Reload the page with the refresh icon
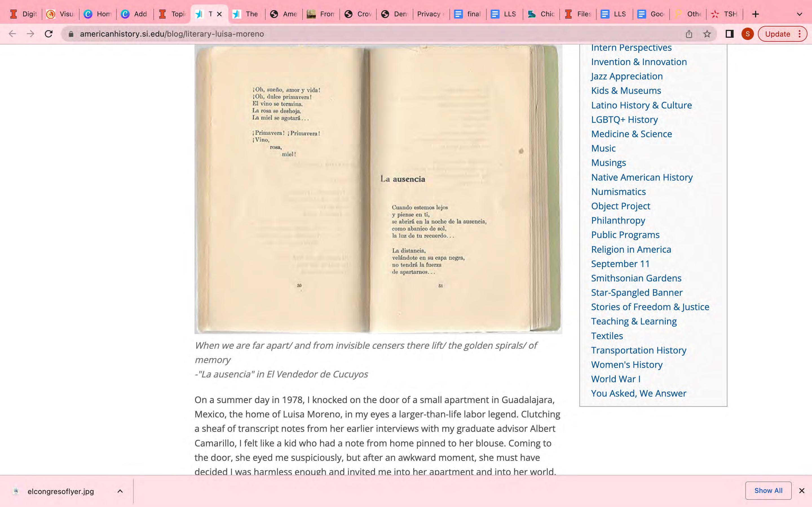 coord(49,34)
